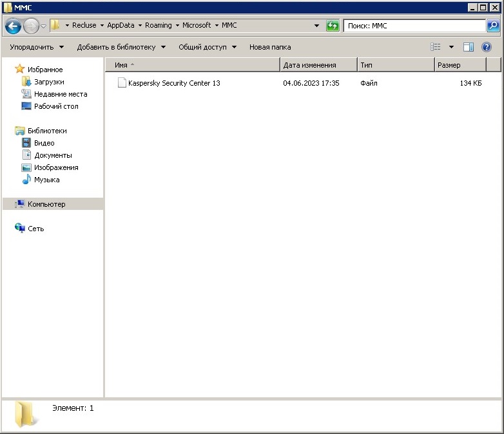Image resolution: width=504 pixels, height=434 pixels.
Task: Open Загрузки in the favorites list
Action: 49,82
